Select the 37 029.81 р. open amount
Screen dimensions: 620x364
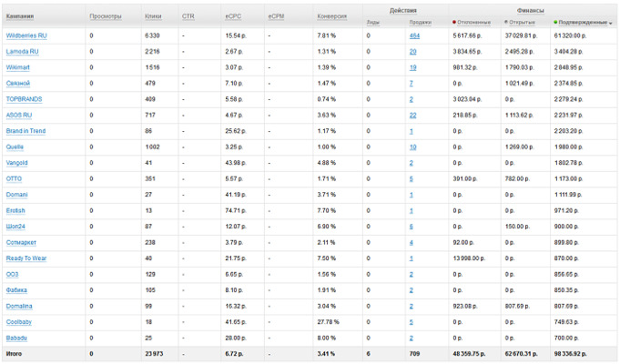point(521,35)
